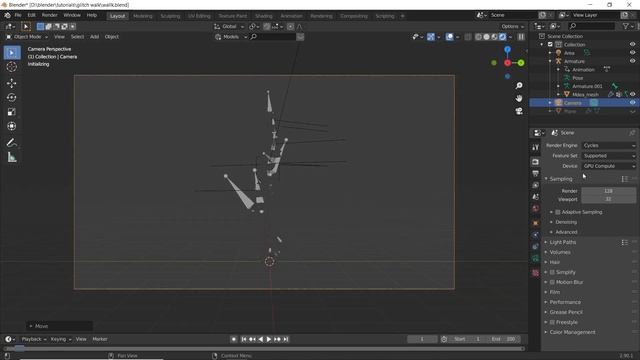Switch to the Layout workspace tab
This screenshot has height=360, width=640.
pos(118,16)
